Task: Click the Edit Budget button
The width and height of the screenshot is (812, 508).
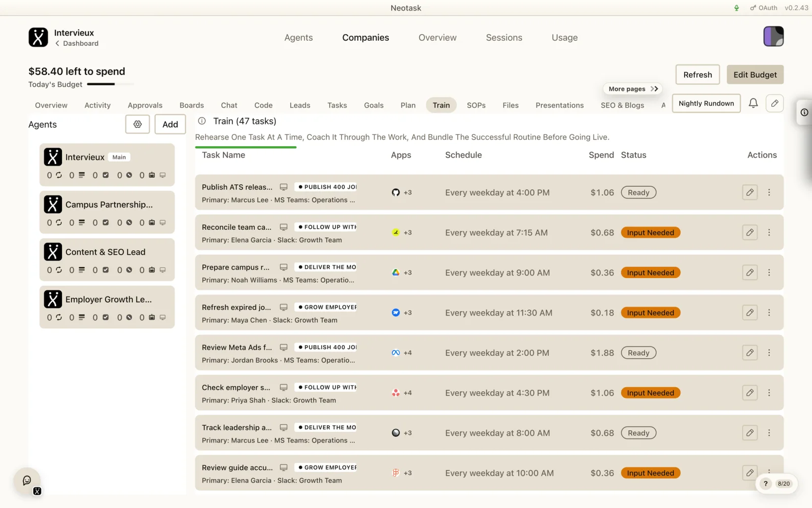Action: pyautogui.click(x=755, y=75)
